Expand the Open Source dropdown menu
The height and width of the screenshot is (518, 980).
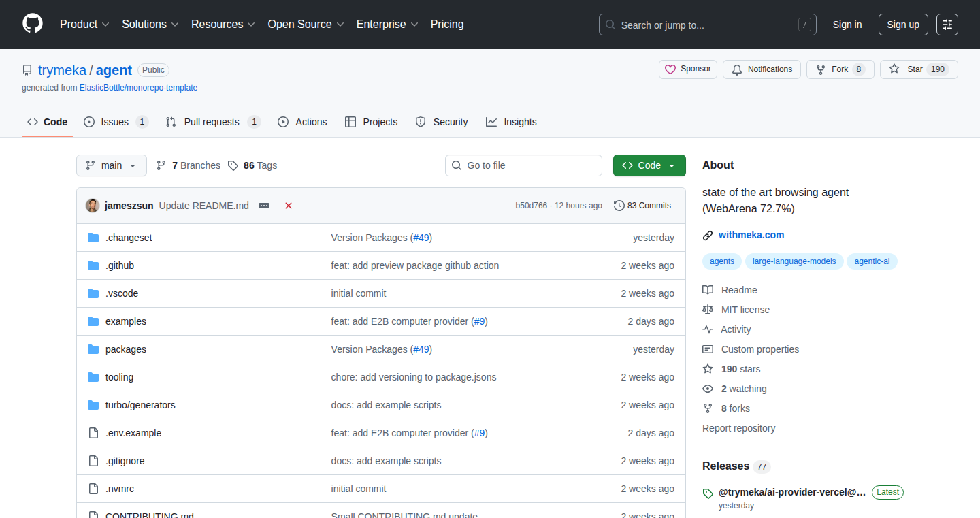[x=306, y=24]
